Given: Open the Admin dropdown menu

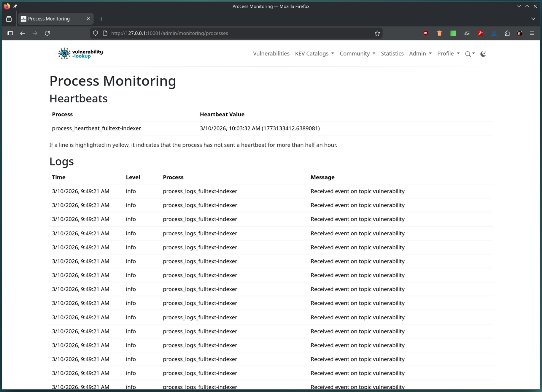Looking at the screenshot, I should click(420, 53).
